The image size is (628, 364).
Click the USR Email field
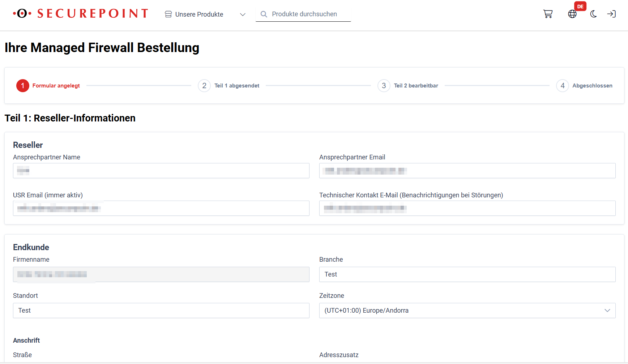(161, 208)
